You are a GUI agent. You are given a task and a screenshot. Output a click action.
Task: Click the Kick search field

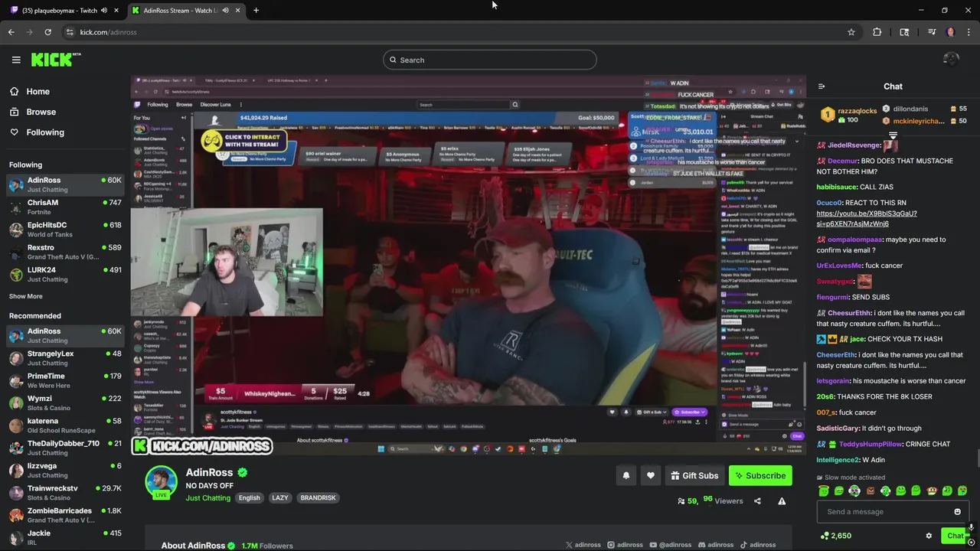490,60
